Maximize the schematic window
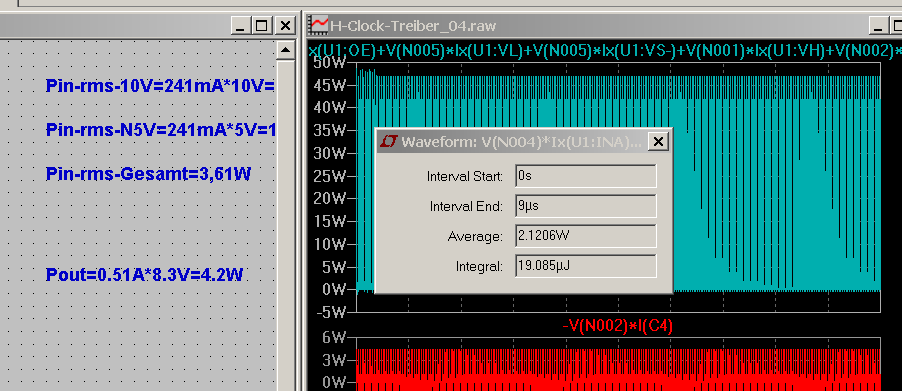The width and height of the screenshot is (902, 391). pyautogui.click(x=262, y=25)
